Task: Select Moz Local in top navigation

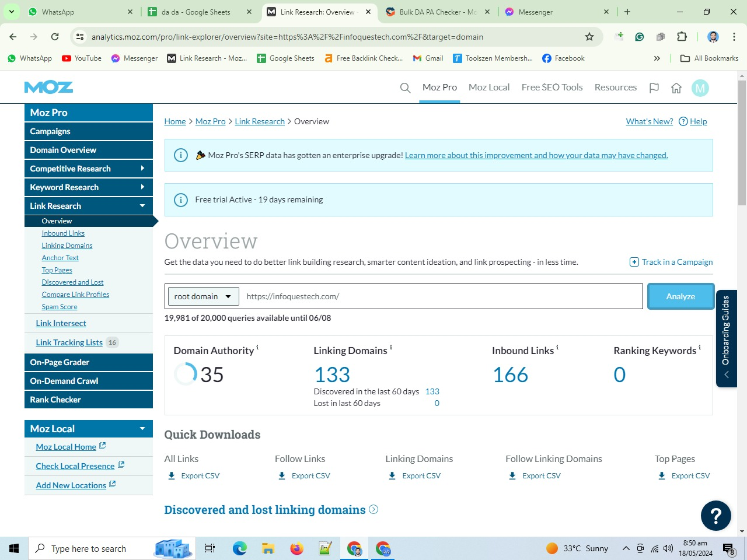Action: pos(489,87)
